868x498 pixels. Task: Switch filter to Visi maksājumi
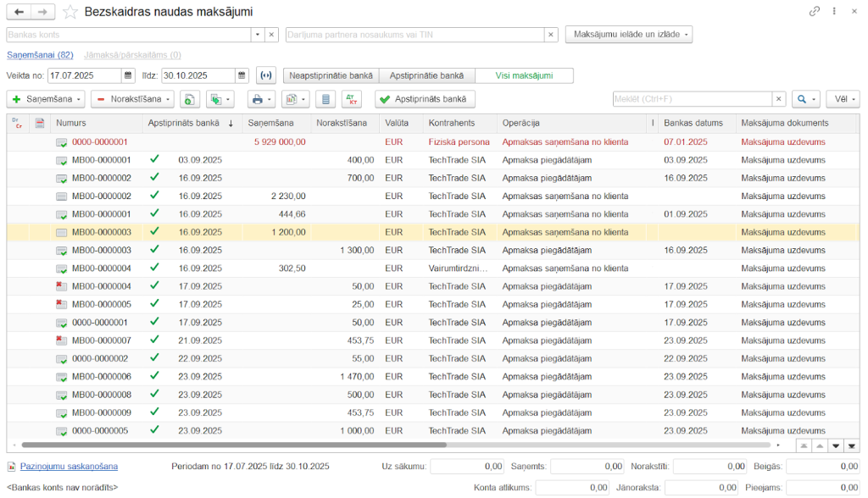point(524,75)
